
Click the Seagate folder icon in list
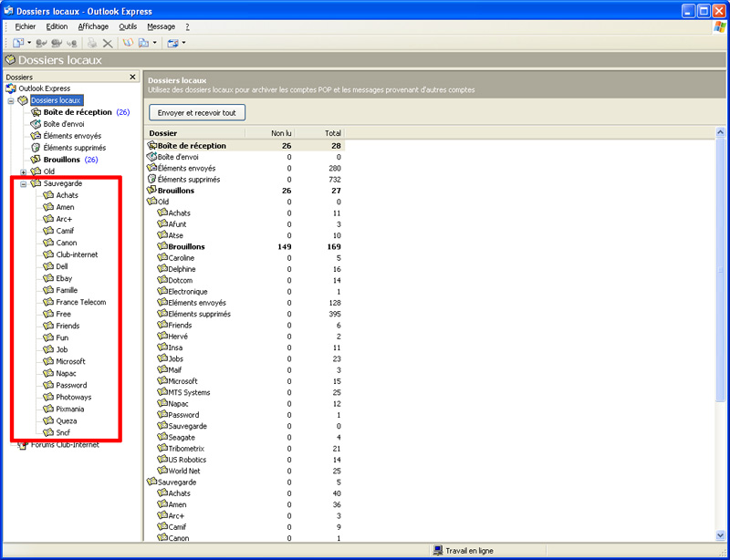click(x=162, y=437)
